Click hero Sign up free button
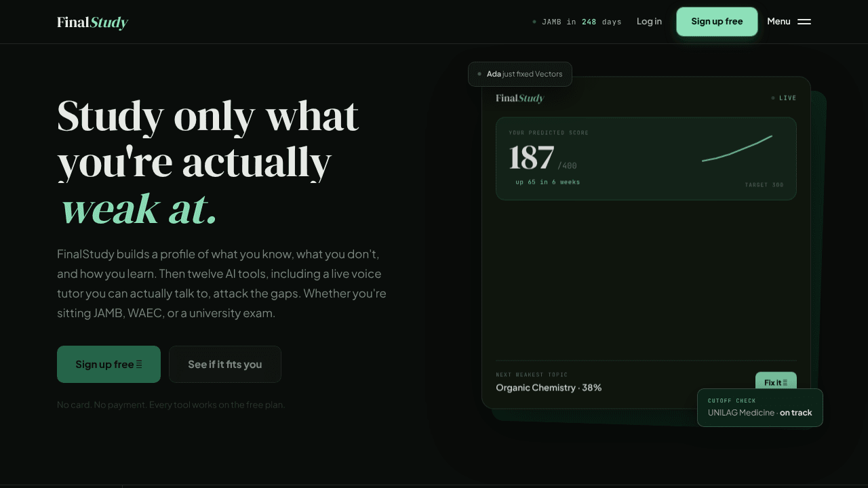Screen dimensions: 868x488 [108, 364]
